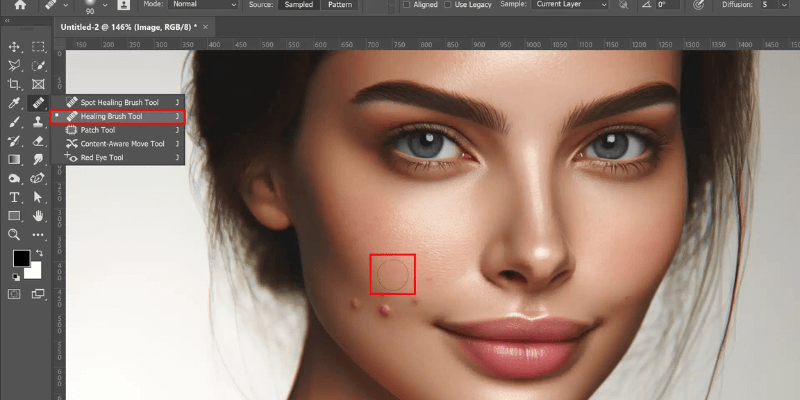Screen dimensions: 800x400
Task: Enable the Aligned checkbox
Action: (x=406, y=5)
